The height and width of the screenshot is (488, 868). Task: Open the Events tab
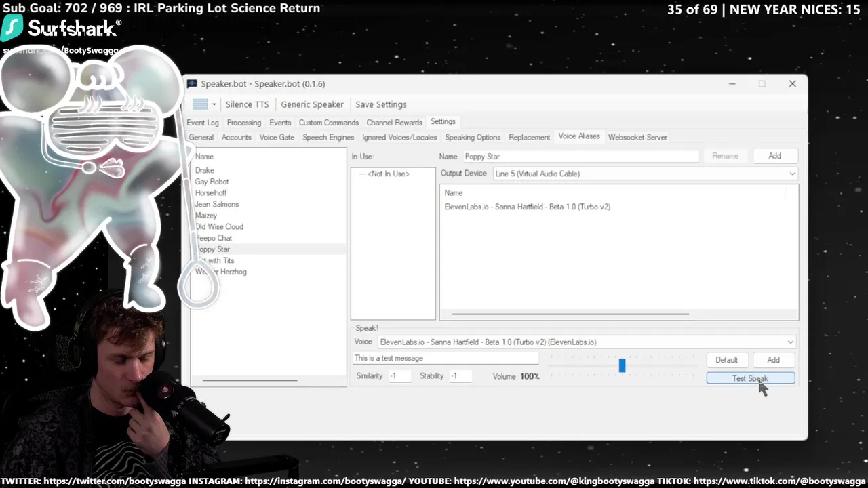[x=280, y=123]
